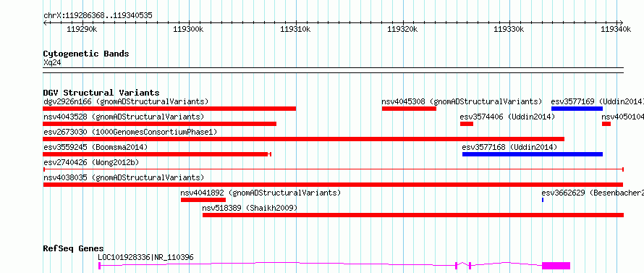Open LOC101928336|NR_110396 gene label
Viewport: 644px width, 273px height.
[x=145, y=257]
